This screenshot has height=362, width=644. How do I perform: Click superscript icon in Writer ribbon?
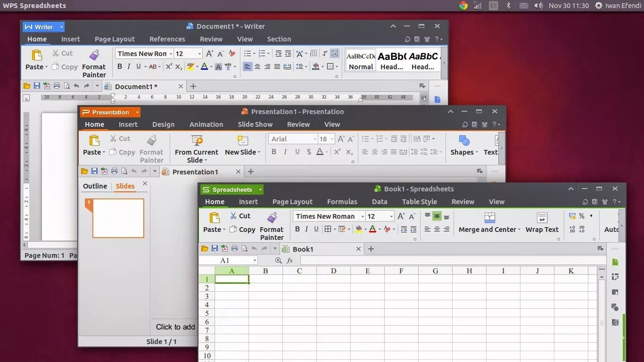[169, 67]
